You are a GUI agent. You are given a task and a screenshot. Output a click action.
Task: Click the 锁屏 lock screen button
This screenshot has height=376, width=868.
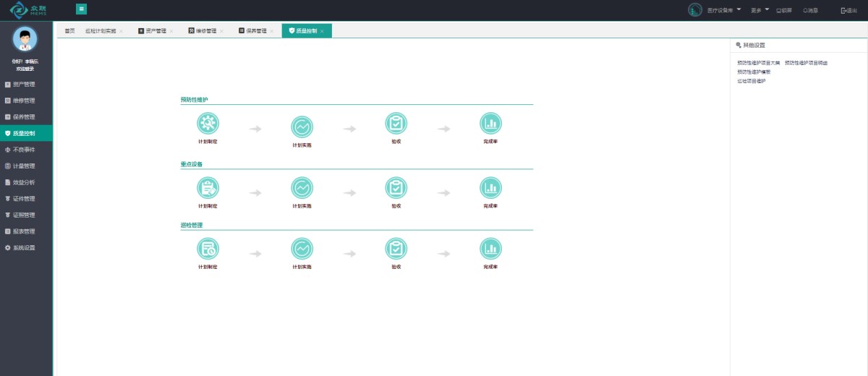point(784,10)
